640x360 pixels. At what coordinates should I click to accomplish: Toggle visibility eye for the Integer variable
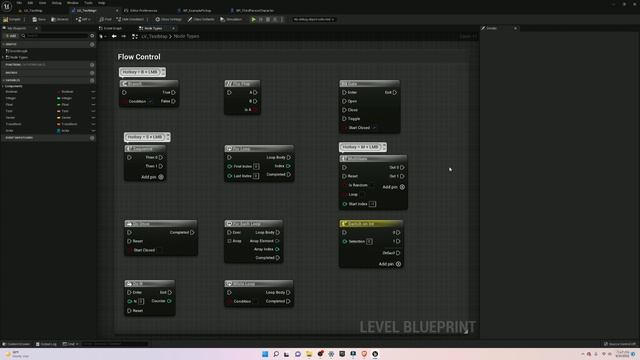pos(93,98)
